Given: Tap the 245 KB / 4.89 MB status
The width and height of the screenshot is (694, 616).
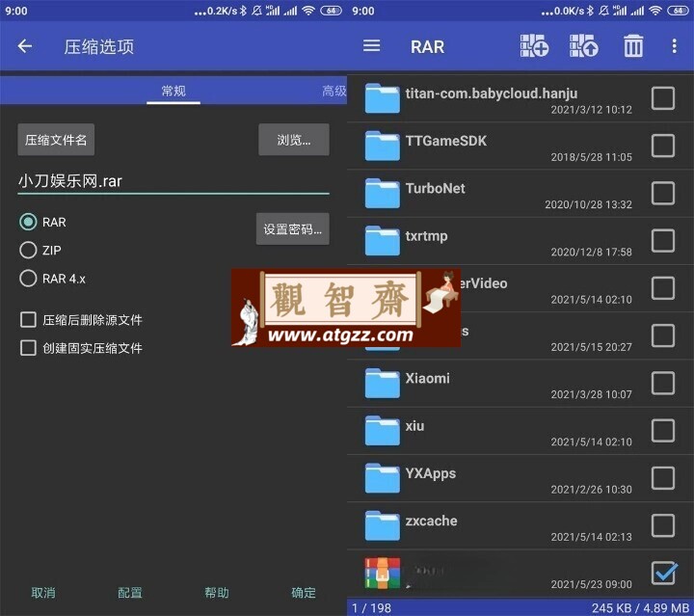Looking at the screenshot, I should 640,608.
